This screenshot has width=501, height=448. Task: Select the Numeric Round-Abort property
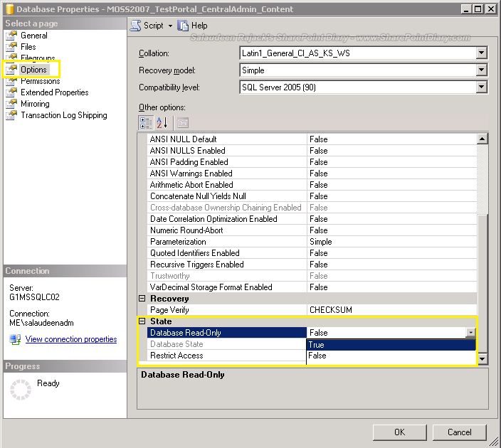227,230
